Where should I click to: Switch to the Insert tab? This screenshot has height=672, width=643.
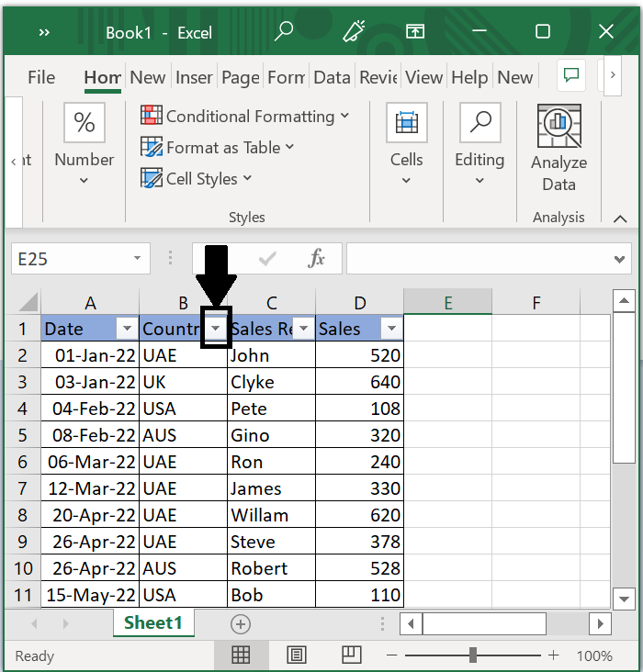click(x=194, y=77)
